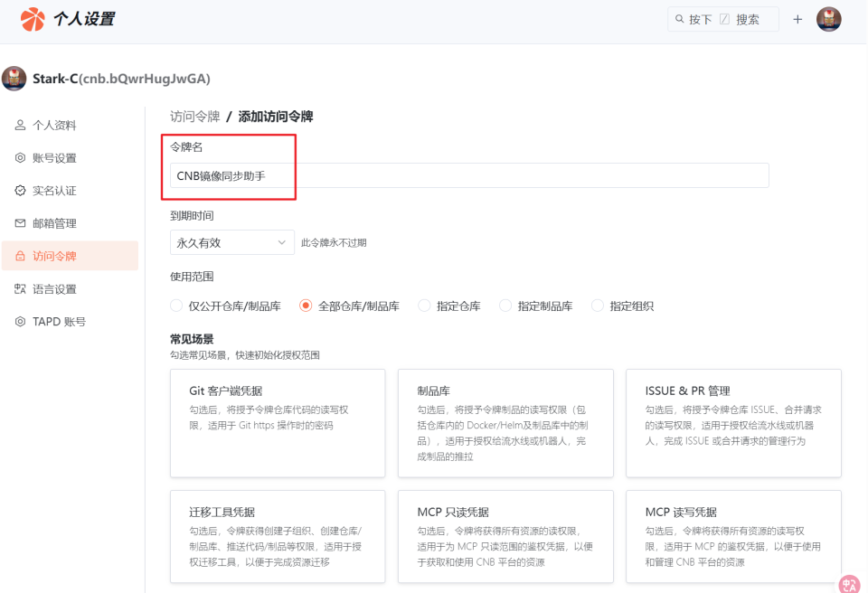Click the translate icon beside 语言设置
This screenshot has height=593, width=868.
pos(20,288)
